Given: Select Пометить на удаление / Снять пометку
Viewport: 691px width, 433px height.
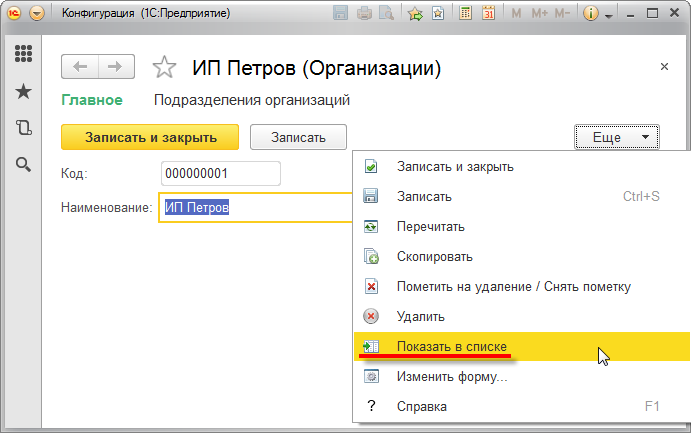Looking at the screenshot, I should [x=522, y=286].
